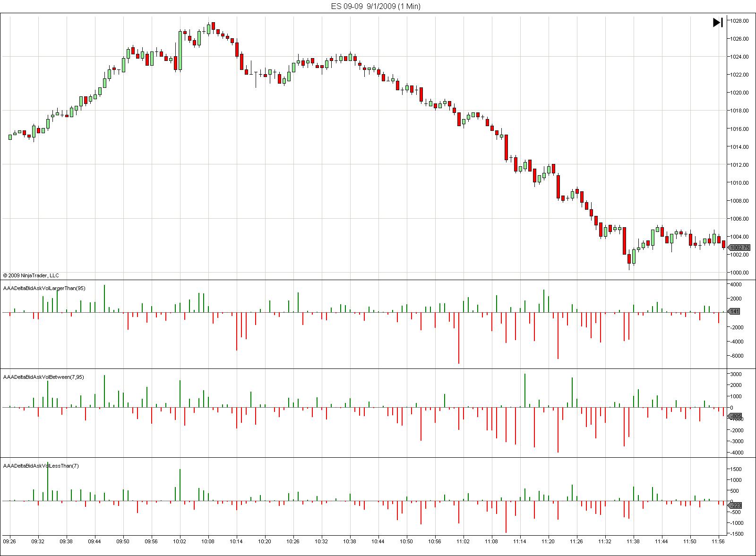This screenshot has width=756, height=556.
Task: Click the current price marker 1002.75
Action: [739, 248]
